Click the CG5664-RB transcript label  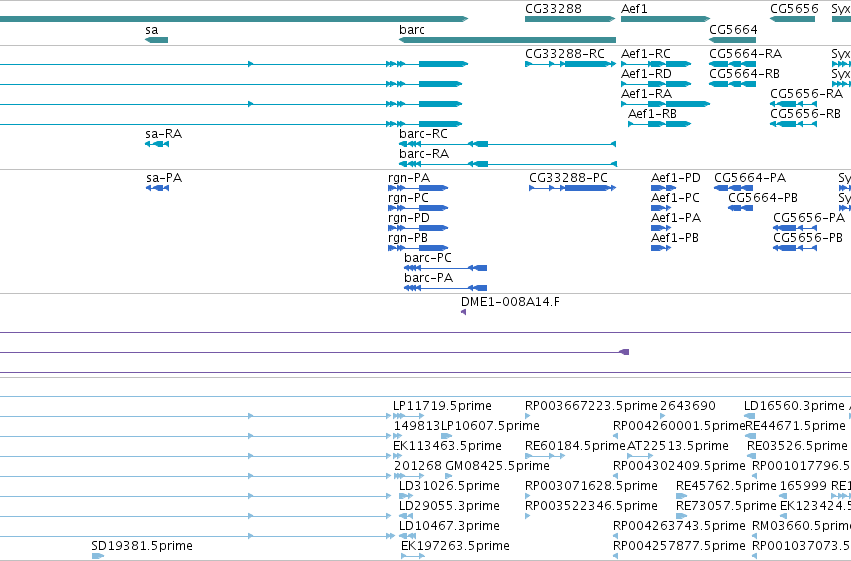(x=744, y=74)
